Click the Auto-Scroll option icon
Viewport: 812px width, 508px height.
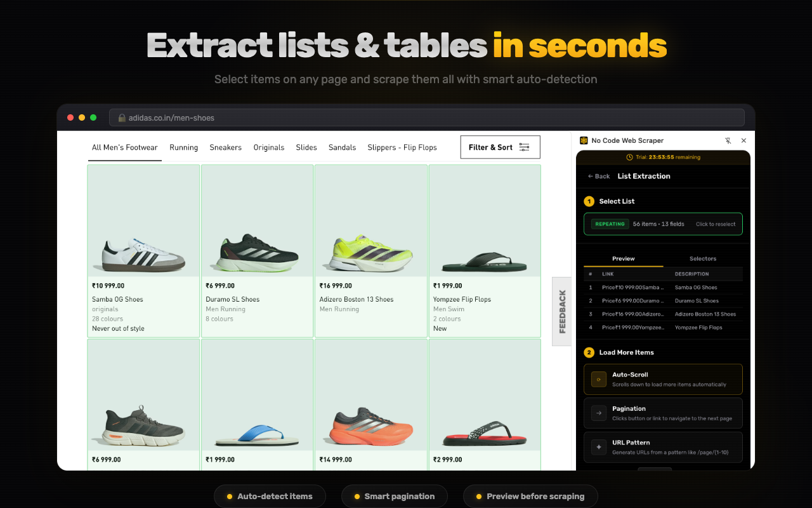598,379
